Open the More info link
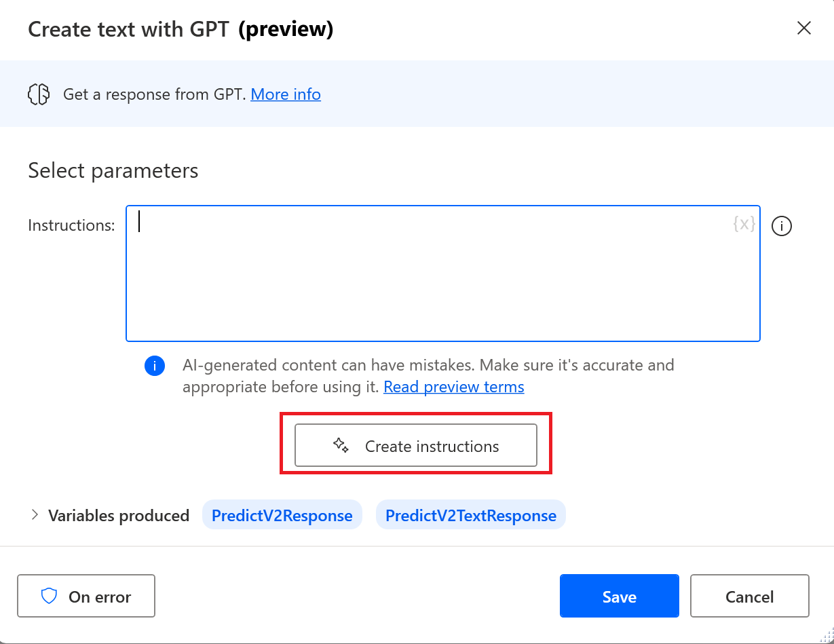Viewport: 834px width, 644px height. (285, 94)
